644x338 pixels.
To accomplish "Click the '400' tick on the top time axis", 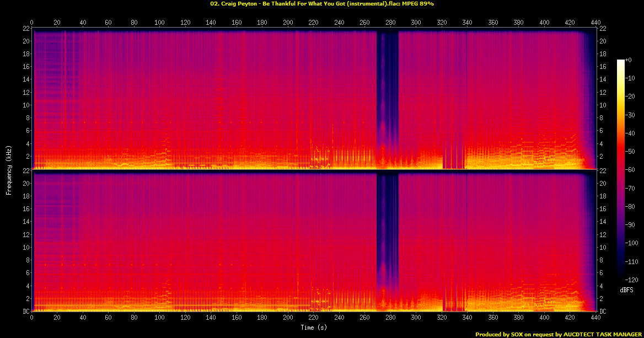I will (544, 23).
